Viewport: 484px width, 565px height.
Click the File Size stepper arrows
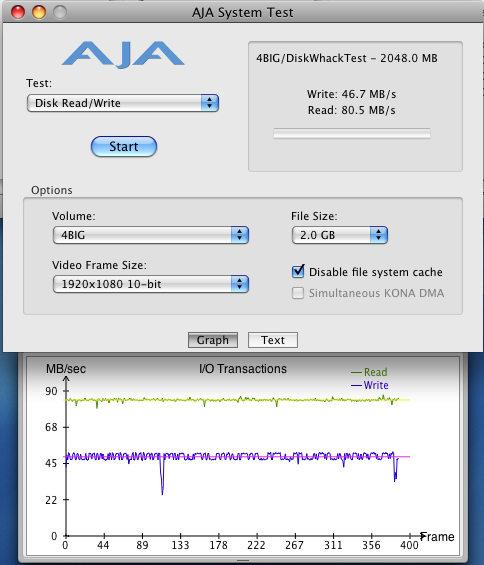point(378,235)
